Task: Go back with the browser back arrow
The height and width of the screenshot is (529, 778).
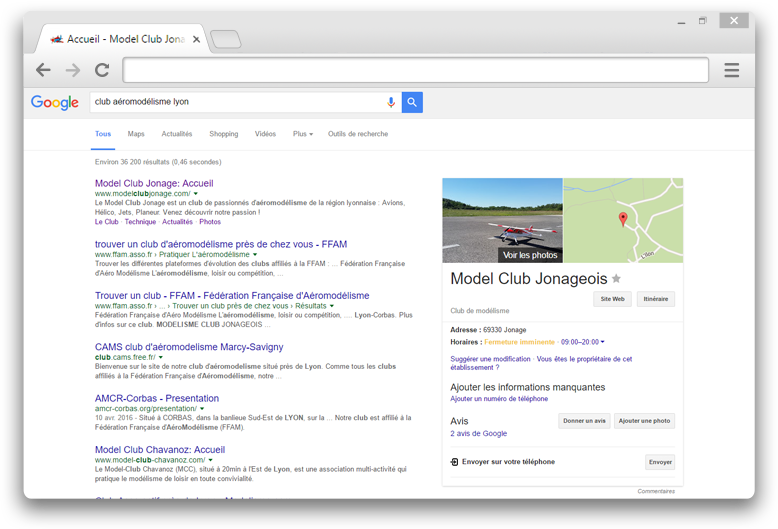Action: coord(43,70)
